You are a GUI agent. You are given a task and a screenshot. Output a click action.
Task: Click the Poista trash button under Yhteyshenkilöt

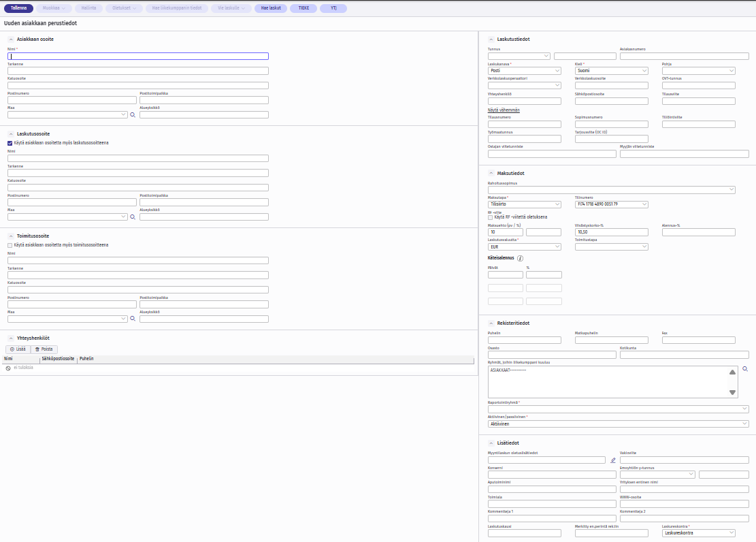[x=44, y=349]
